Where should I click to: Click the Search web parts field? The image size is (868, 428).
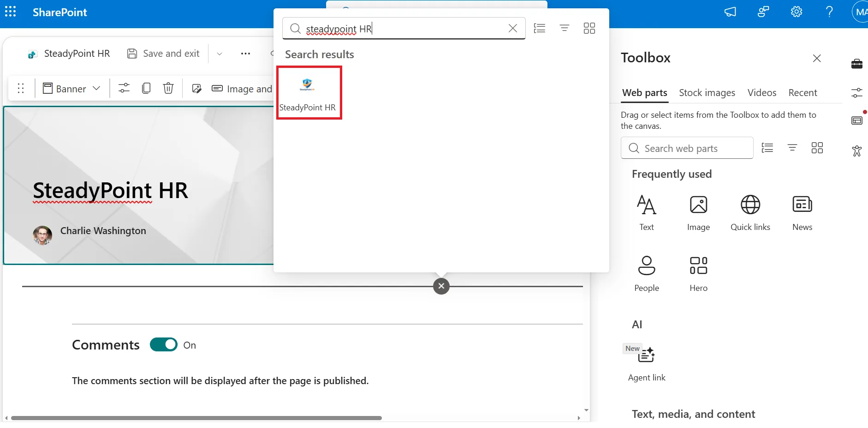pos(687,148)
